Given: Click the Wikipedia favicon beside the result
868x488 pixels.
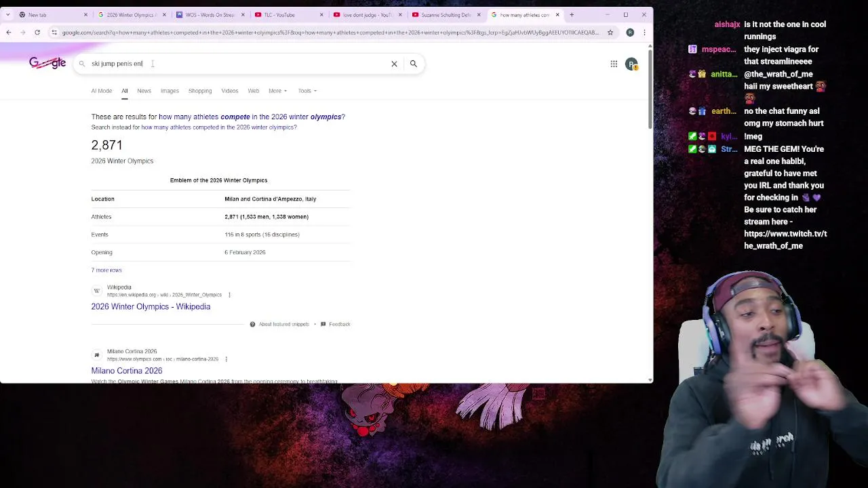Looking at the screenshot, I should click(96, 291).
